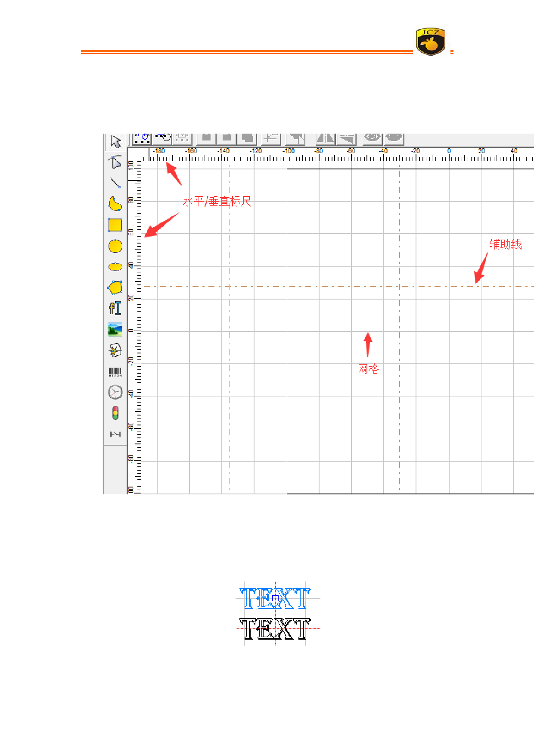This screenshot has width=534, height=756.
Task: Select the yellow Polygon tool
Action: (x=115, y=287)
